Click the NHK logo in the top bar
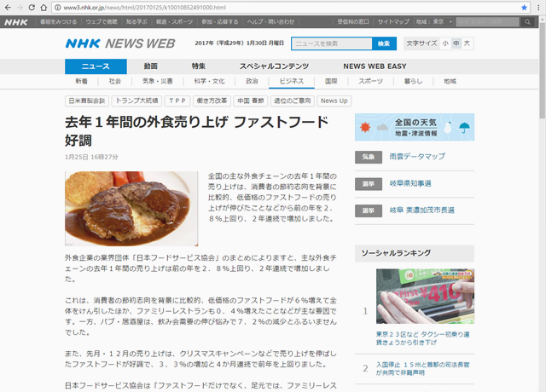The height and width of the screenshot is (392, 546). point(15,20)
